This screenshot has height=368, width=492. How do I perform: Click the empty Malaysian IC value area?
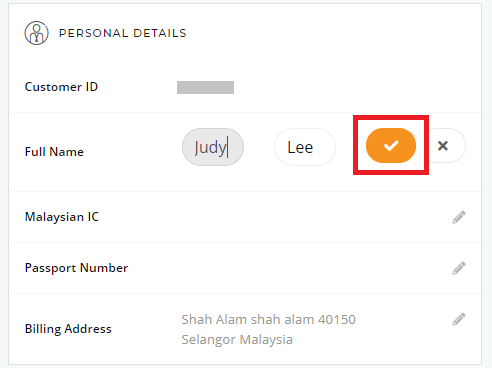coord(310,217)
